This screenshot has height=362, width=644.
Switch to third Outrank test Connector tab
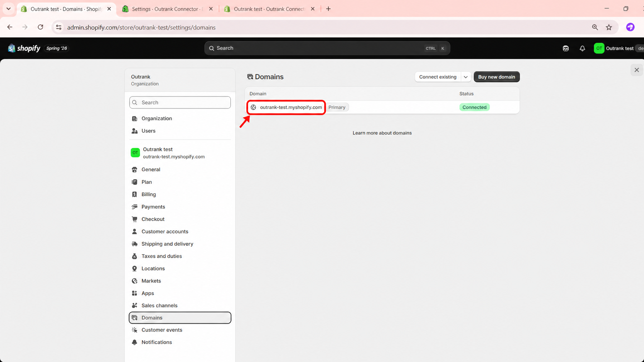(x=269, y=9)
